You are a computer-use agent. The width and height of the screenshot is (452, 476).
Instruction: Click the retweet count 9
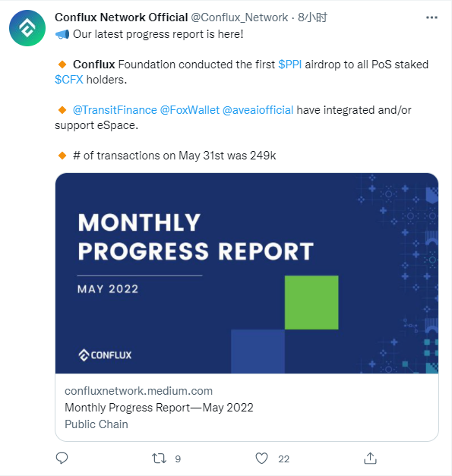click(x=178, y=459)
